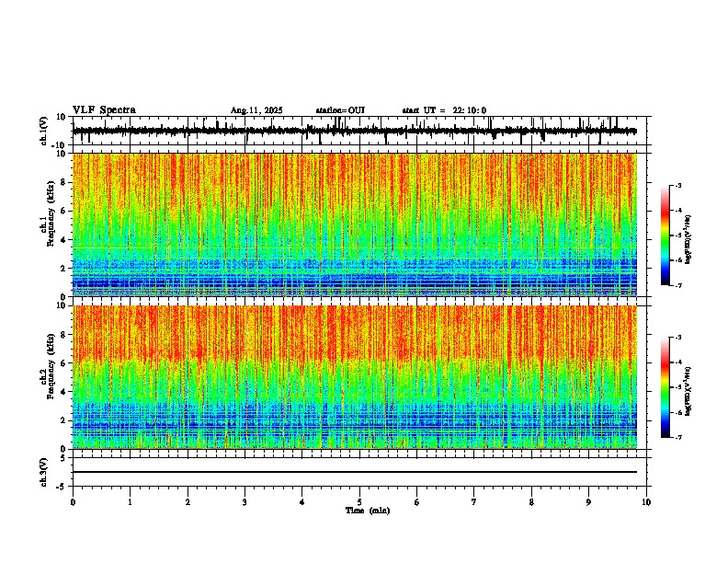Click the "-3" value on ch.1 color bar
The height and width of the screenshot is (563, 728).
(x=677, y=185)
